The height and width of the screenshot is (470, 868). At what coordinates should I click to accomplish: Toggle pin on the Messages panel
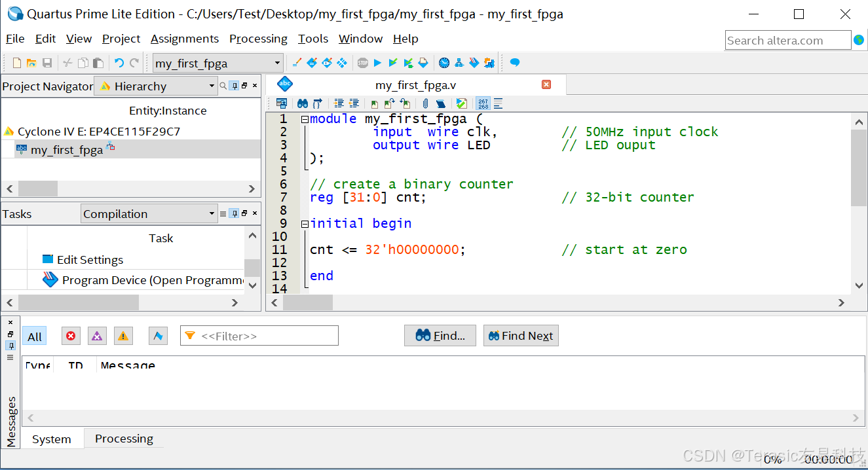pyautogui.click(x=10, y=345)
